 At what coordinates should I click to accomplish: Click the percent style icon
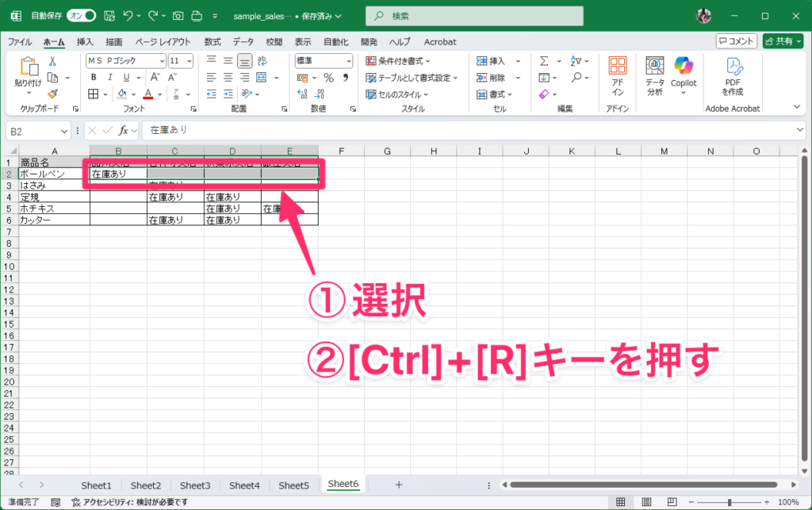pyautogui.click(x=328, y=78)
